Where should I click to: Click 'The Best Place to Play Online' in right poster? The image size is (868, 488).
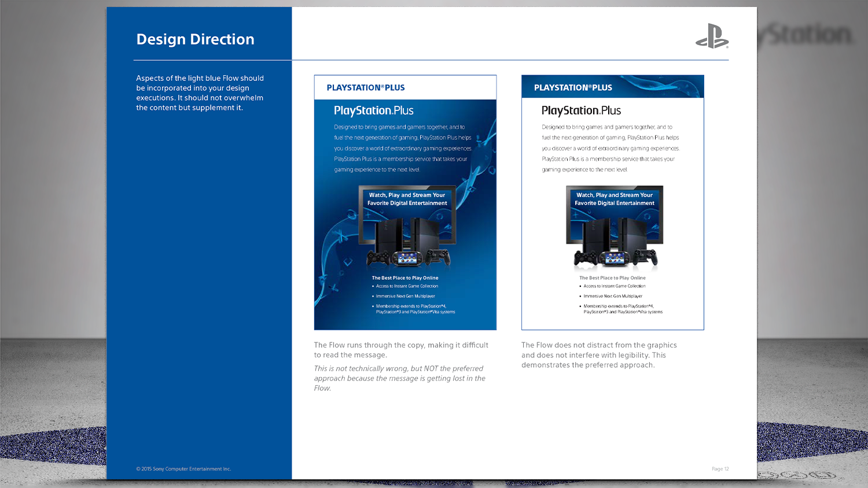pos(612,278)
